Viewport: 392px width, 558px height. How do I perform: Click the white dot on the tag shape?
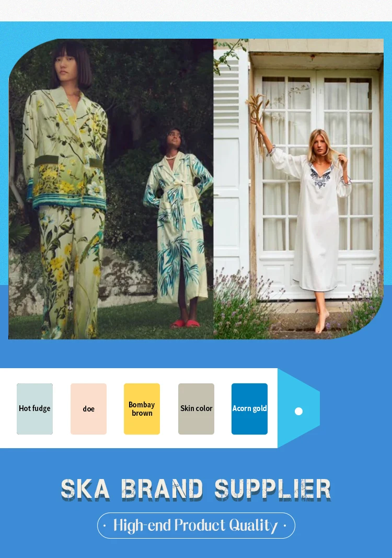[299, 412]
